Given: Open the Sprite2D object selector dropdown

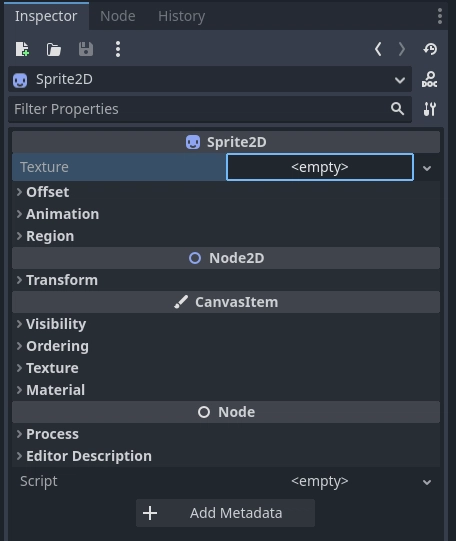Looking at the screenshot, I should (210, 79).
